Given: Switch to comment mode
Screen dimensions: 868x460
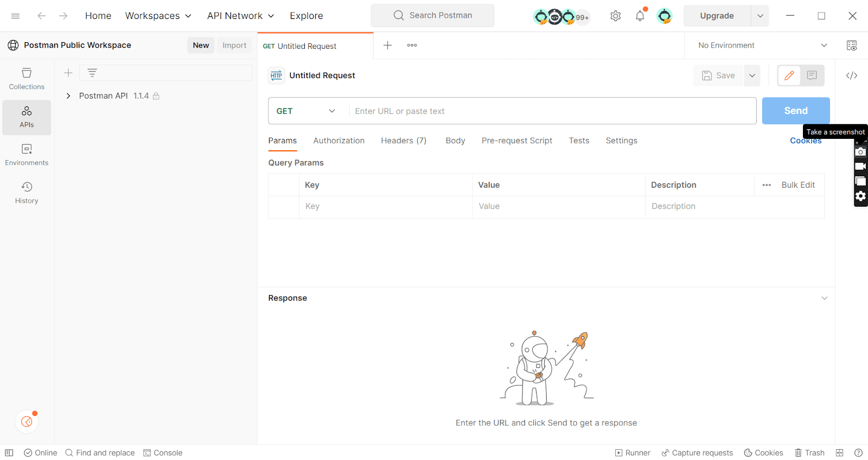Looking at the screenshot, I should coord(812,75).
